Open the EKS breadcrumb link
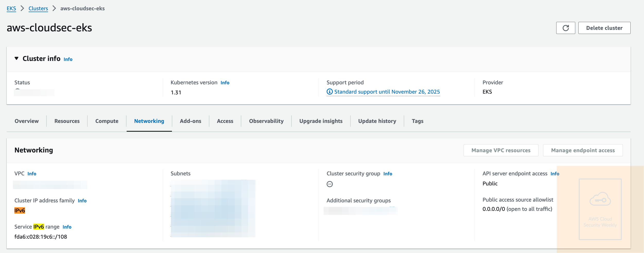The height and width of the screenshot is (253, 644). point(11,8)
